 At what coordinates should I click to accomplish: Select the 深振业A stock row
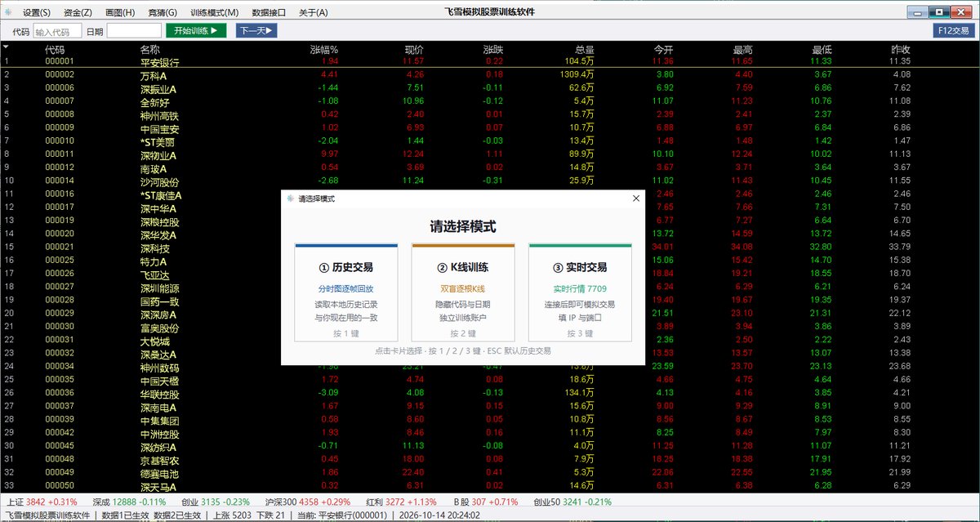pyautogui.click(x=490, y=87)
